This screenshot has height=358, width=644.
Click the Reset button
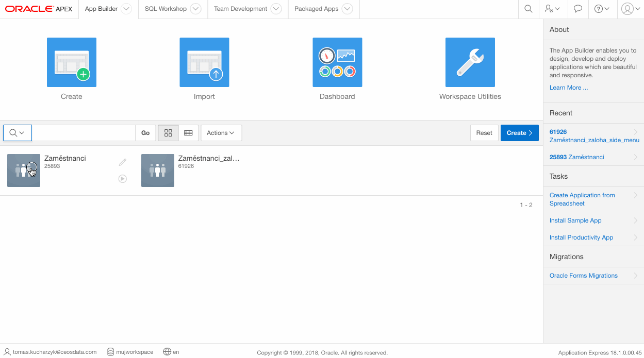coord(484,133)
